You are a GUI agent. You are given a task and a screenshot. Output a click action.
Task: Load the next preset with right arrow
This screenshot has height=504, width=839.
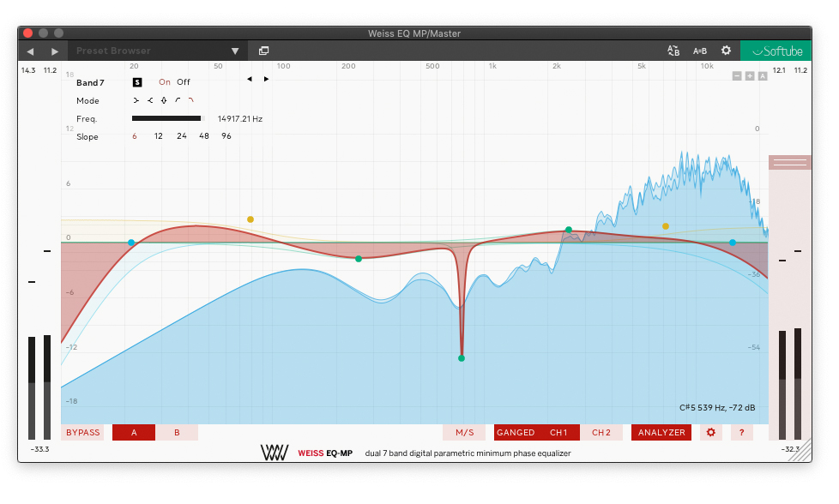[x=55, y=51]
